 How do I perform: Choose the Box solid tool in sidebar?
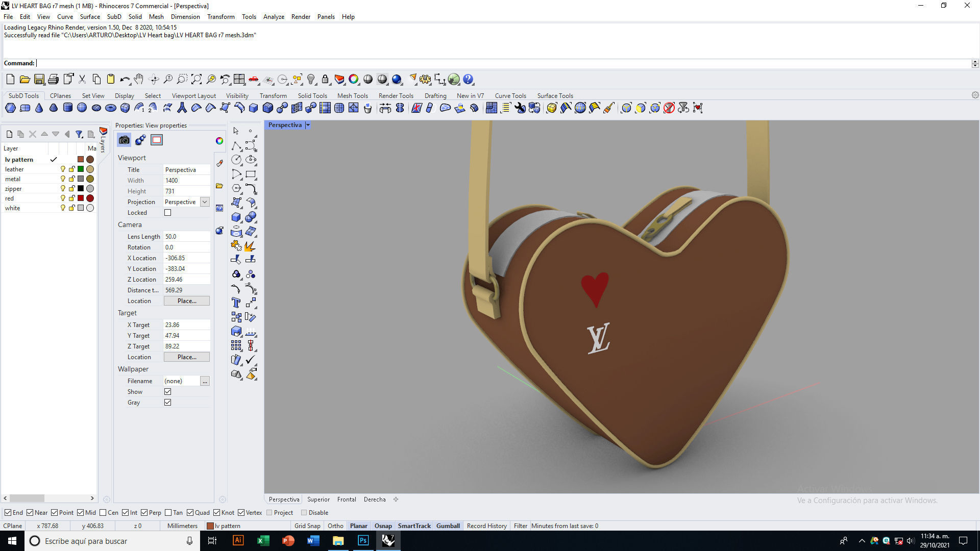[236, 217]
